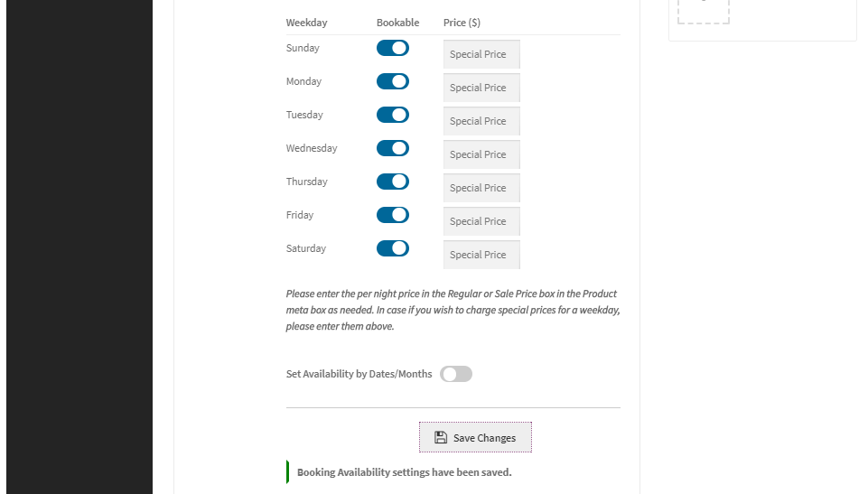Enable Set Availability by Dates/Months
This screenshot has width=868, height=494.
[x=456, y=374]
